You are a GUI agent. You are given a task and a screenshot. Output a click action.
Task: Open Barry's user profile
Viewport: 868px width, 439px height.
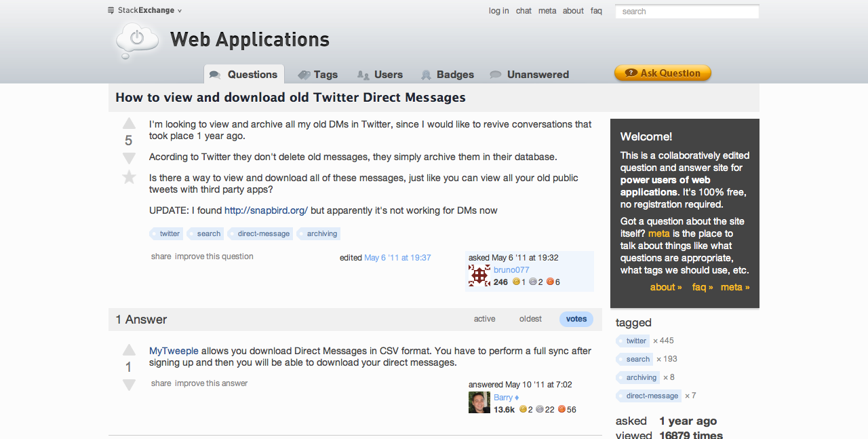pyautogui.click(x=503, y=398)
